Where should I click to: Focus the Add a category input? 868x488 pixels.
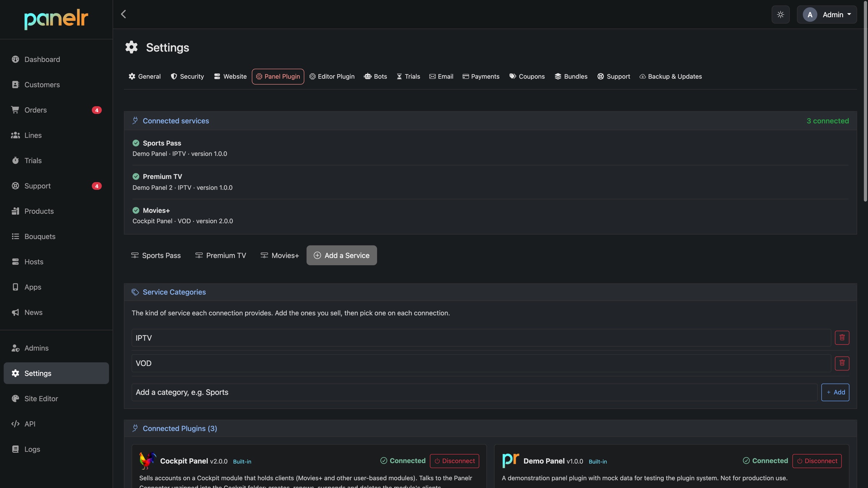pos(475,393)
